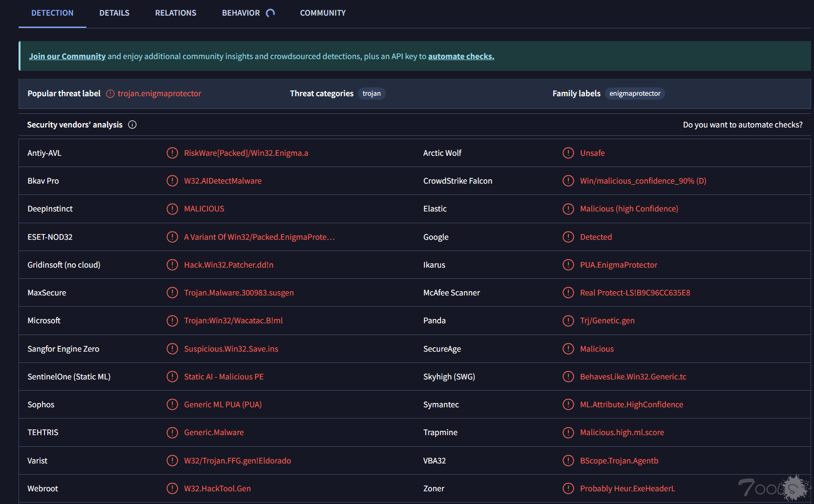Click the Elastic detection alert icon
This screenshot has height=504, width=814.
pos(568,209)
